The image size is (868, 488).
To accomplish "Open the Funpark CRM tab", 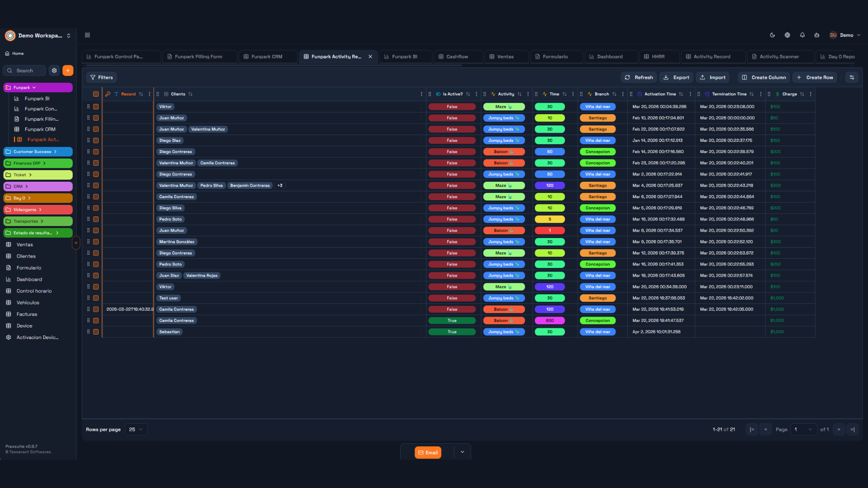I will click(266, 56).
